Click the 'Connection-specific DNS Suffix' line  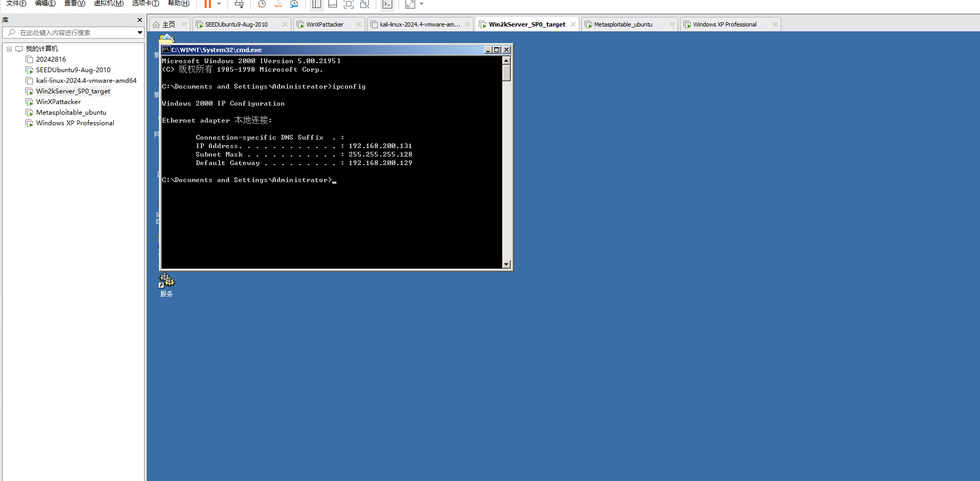[x=270, y=138]
